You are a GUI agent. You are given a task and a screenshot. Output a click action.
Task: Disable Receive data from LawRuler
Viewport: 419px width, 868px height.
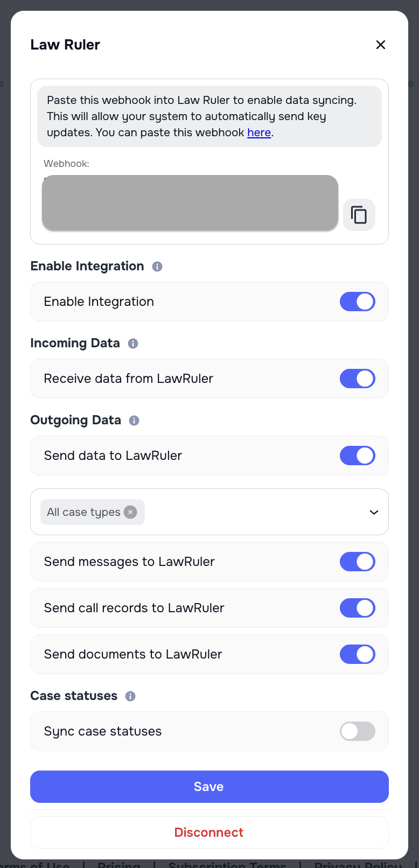[357, 379]
